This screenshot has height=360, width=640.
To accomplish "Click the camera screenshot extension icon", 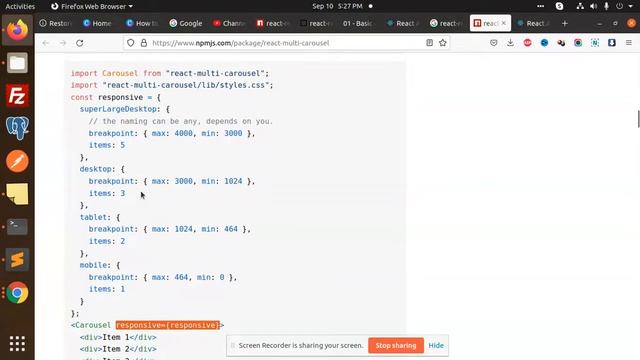I will (x=578, y=42).
